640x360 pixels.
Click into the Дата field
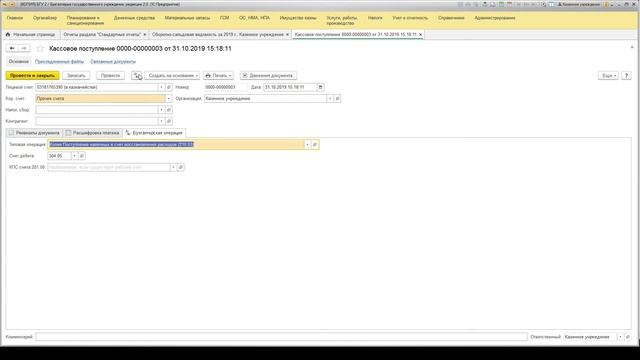click(290, 87)
